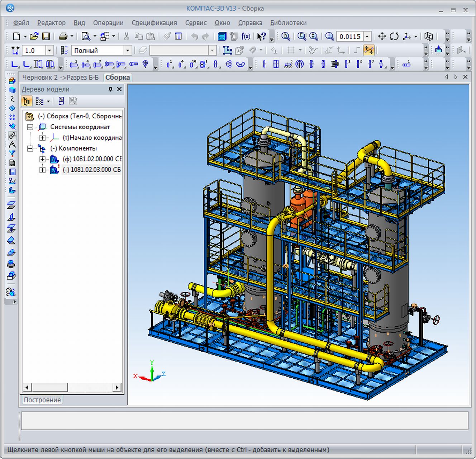This screenshot has width=476, height=459.
Task: Select the (-) 1081.02.03.000 СБ tree item
Action: coord(92,170)
